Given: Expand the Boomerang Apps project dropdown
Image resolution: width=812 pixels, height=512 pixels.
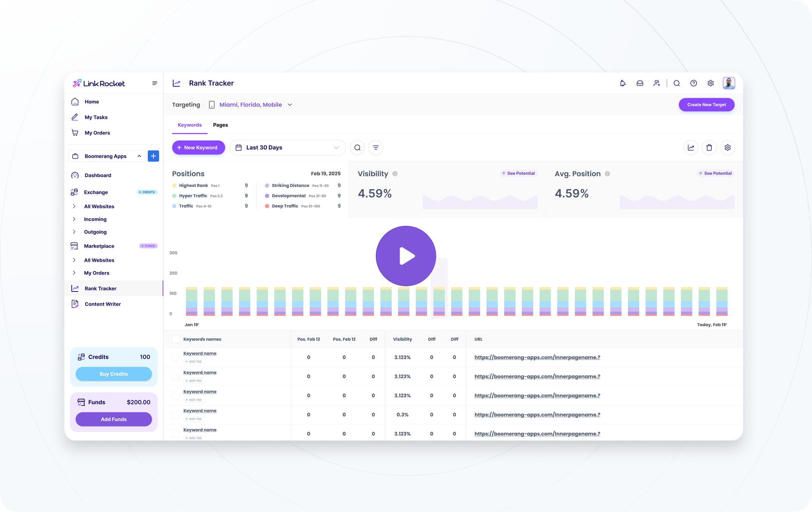Looking at the screenshot, I should (106, 156).
